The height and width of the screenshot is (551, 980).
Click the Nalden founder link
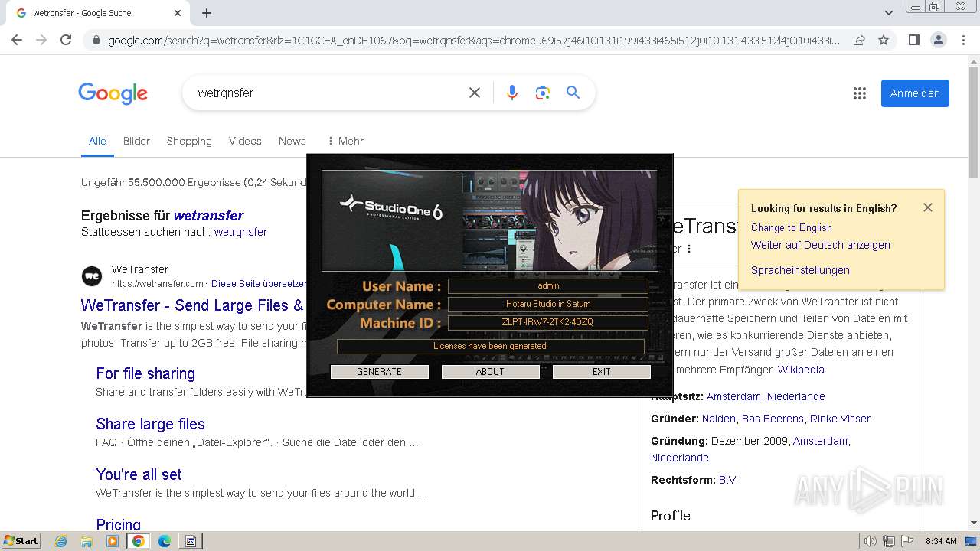pos(719,419)
